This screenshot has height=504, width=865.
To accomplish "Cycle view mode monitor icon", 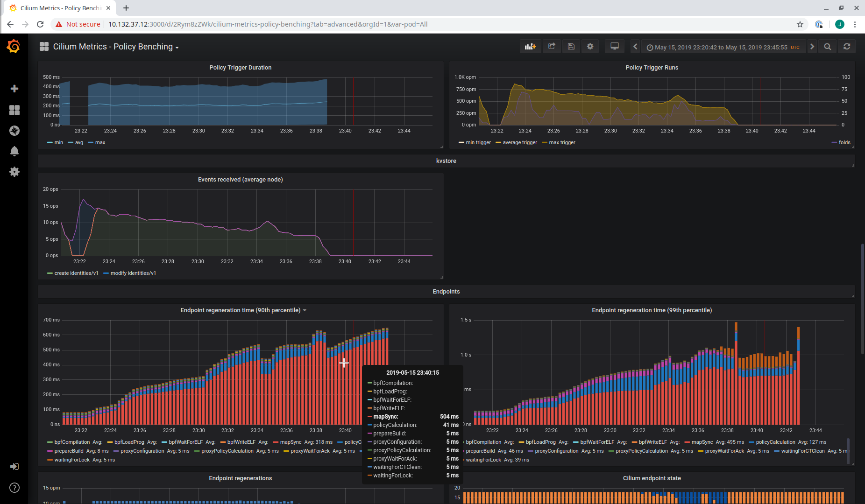I will point(615,47).
